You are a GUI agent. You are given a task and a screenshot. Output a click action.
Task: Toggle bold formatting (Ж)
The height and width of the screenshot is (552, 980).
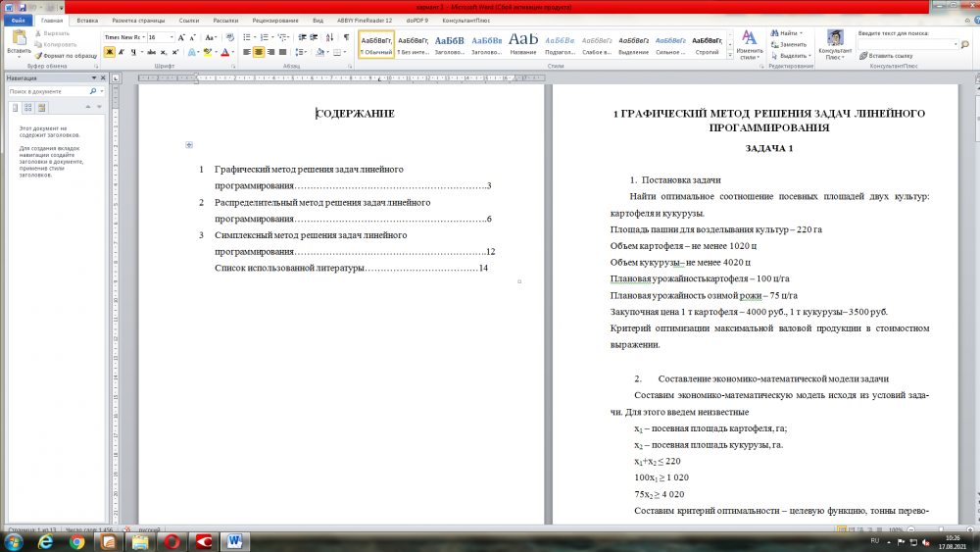point(109,52)
